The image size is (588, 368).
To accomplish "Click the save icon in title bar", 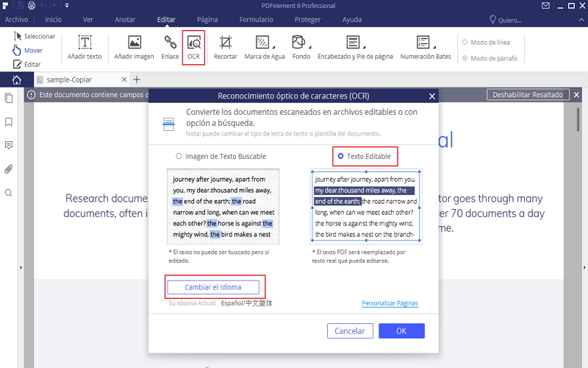I will point(21,6).
